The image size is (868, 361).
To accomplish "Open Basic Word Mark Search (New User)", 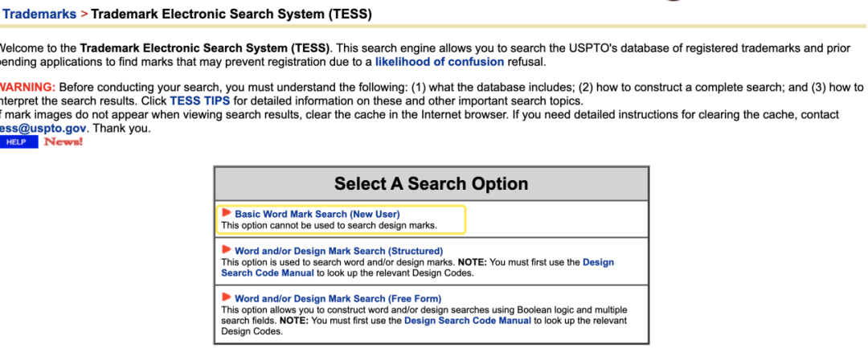I will (317, 214).
